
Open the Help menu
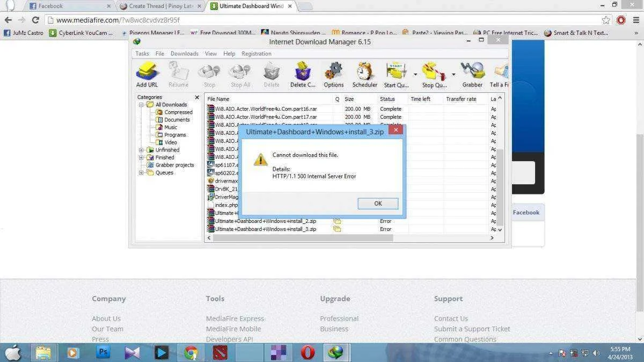pyautogui.click(x=229, y=54)
